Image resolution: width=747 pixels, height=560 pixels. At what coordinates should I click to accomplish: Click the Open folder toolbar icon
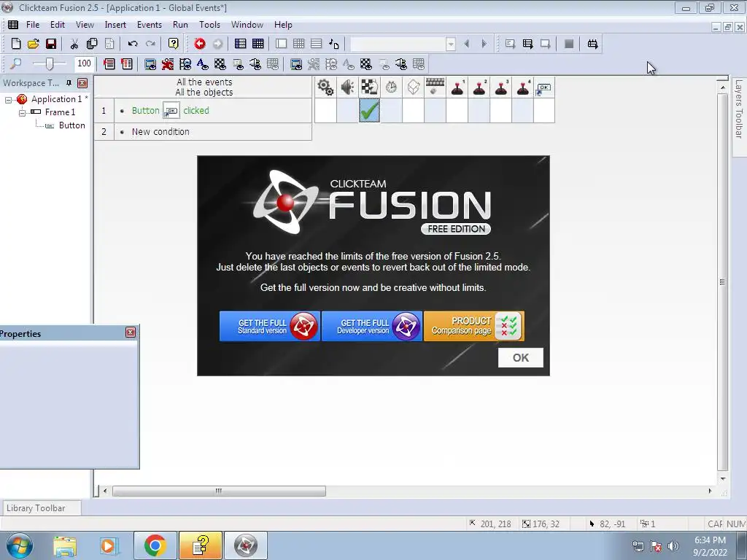coord(34,44)
